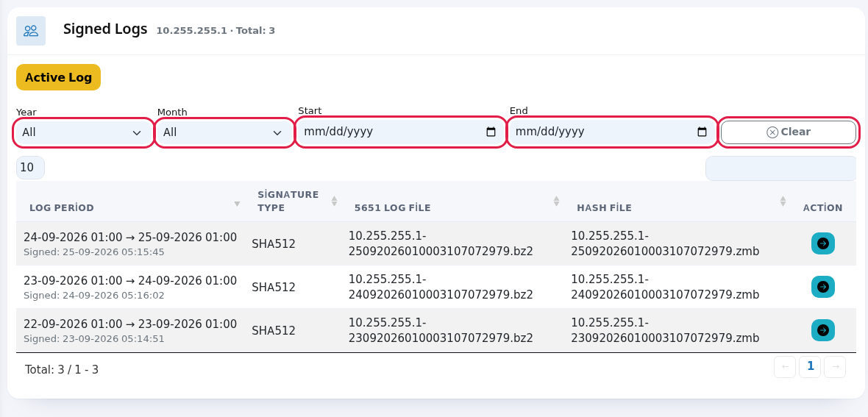The image size is (868, 417).
Task: Select the 25092026010003107072979.zmb hash file
Action: point(665,243)
